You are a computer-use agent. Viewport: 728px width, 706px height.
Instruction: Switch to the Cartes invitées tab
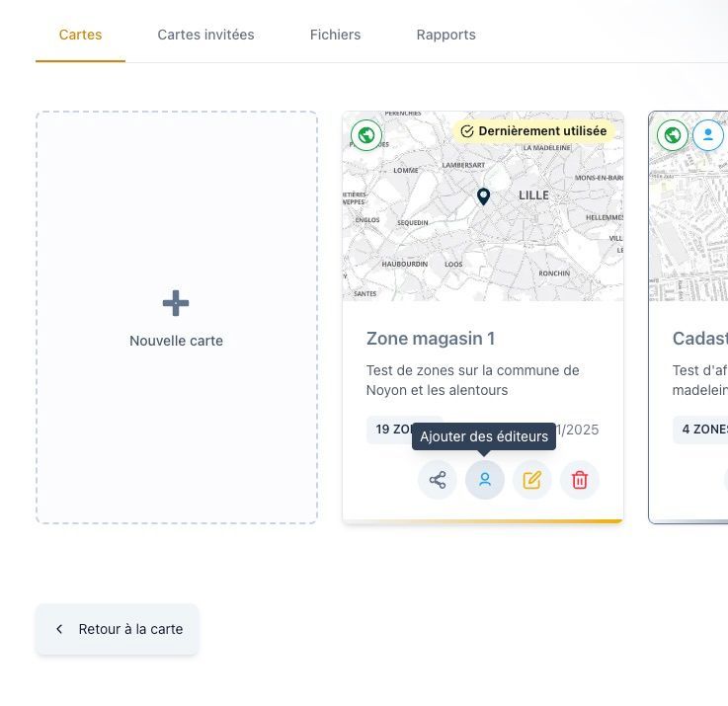[x=205, y=35]
